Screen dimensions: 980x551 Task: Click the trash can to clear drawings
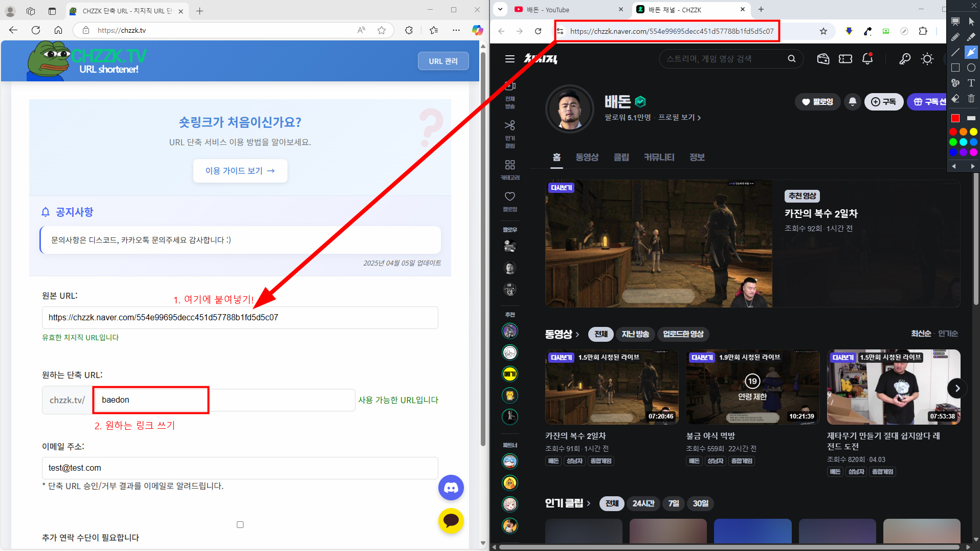pyautogui.click(x=971, y=98)
